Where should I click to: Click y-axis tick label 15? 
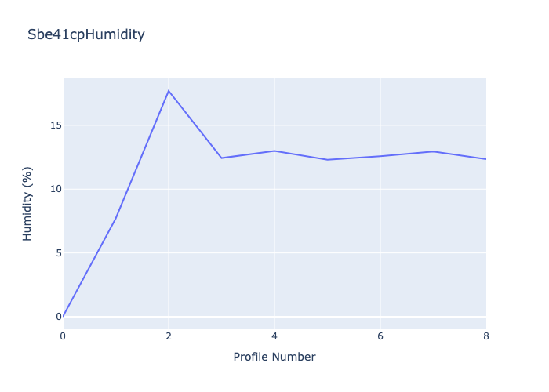coord(51,125)
